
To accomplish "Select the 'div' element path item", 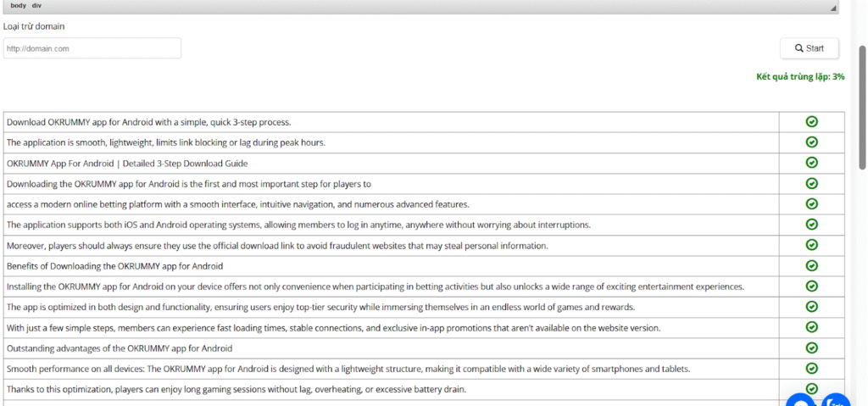I will coord(36,5).
